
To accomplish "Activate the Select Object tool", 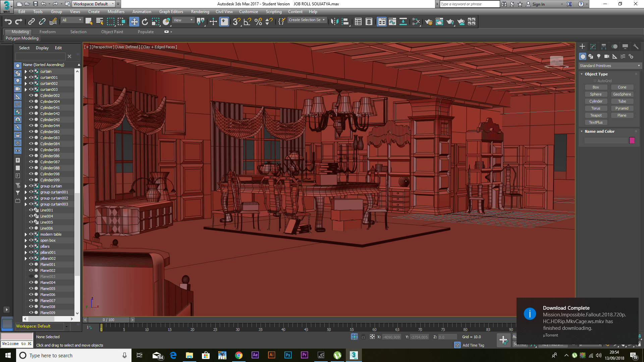I will pos(89,21).
